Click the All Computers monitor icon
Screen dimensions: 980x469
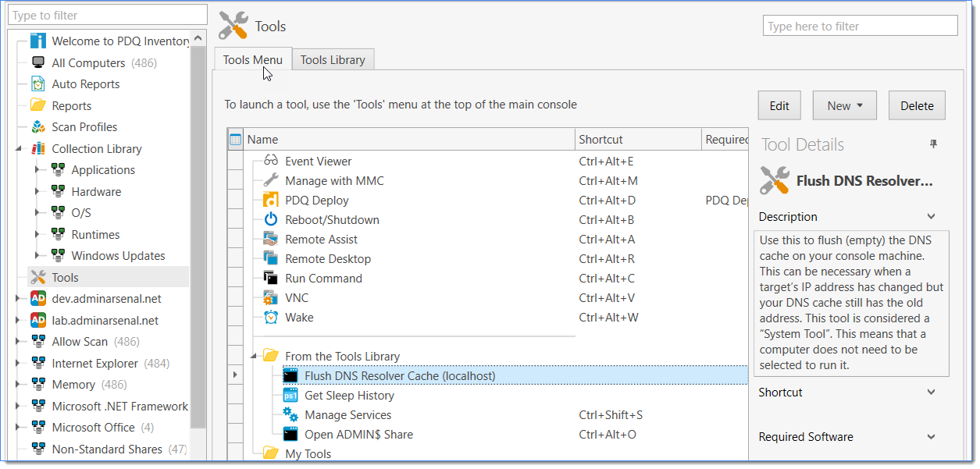tap(38, 62)
